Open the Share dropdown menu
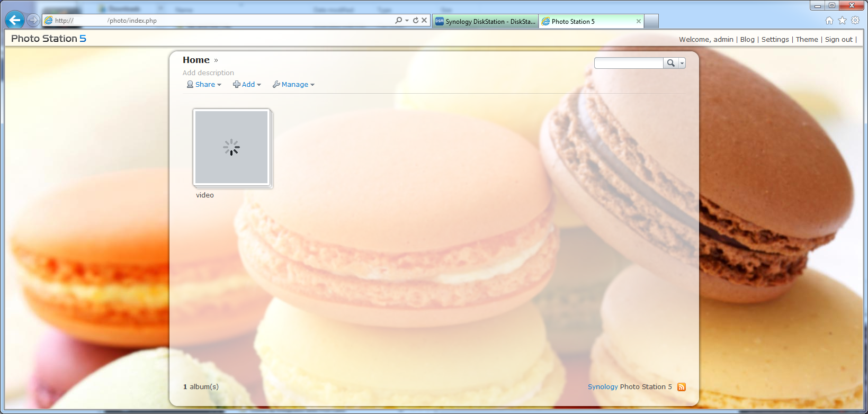The width and height of the screenshot is (868, 414). [x=204, y=85]
